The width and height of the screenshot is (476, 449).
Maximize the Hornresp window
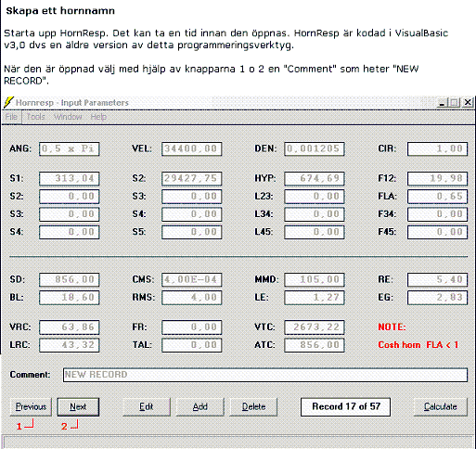[455, 103]
